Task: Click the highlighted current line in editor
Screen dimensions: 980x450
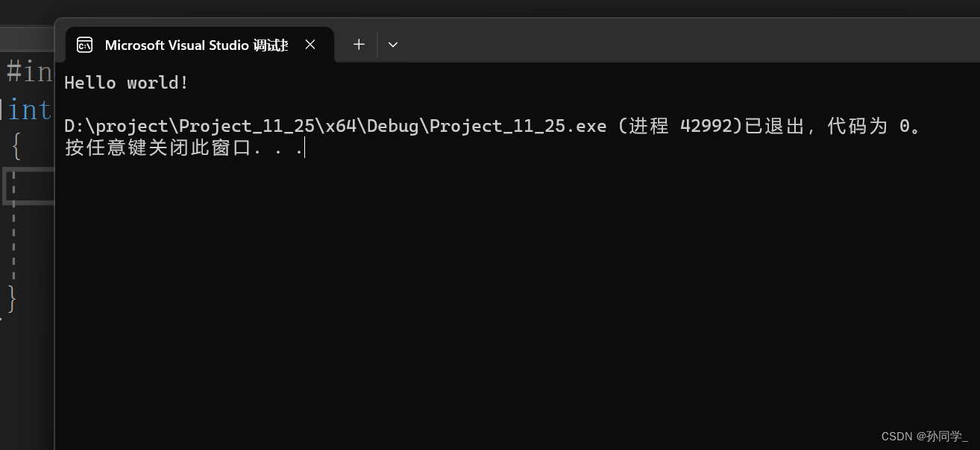Action: 30,186
